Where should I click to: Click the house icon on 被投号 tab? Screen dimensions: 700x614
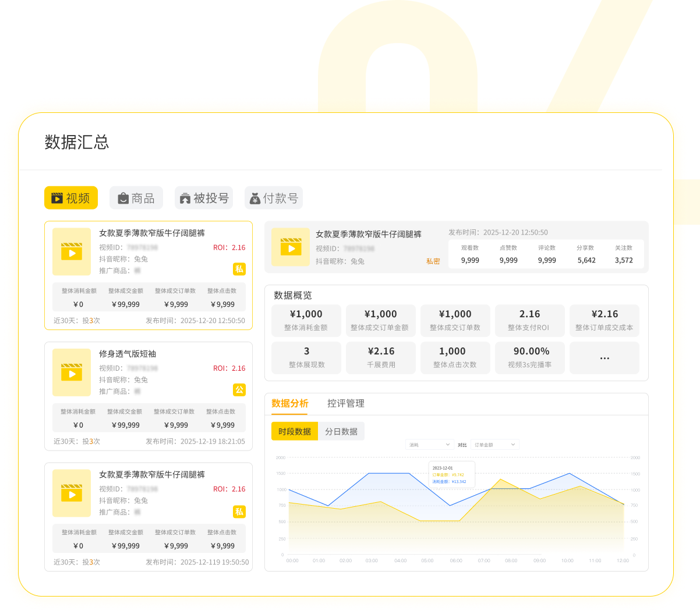coord(185,198)
